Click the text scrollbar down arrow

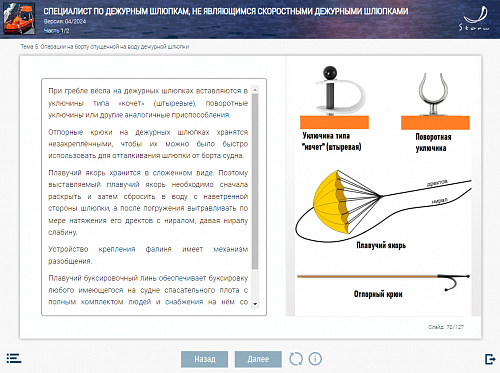(255, 304)
